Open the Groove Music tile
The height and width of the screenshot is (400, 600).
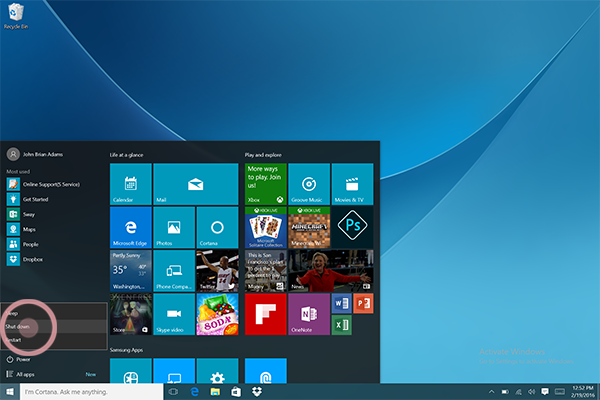tap(309, 184)
